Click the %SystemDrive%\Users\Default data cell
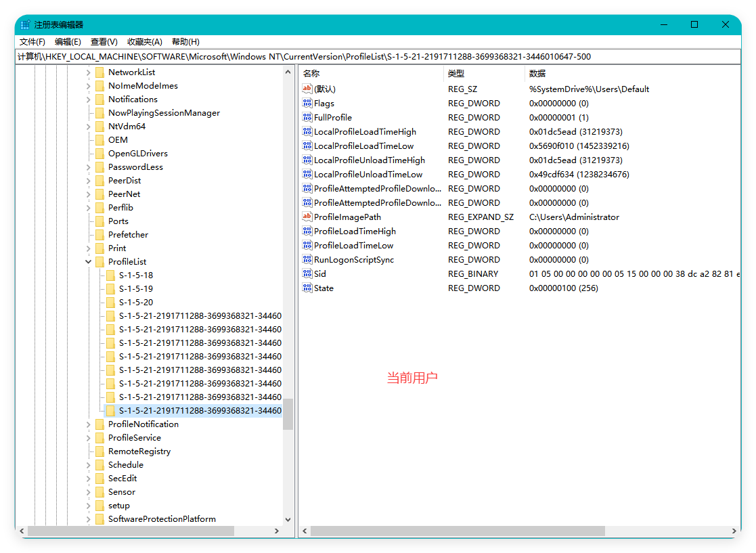This screenshot has width=756, height=553. 589,89
